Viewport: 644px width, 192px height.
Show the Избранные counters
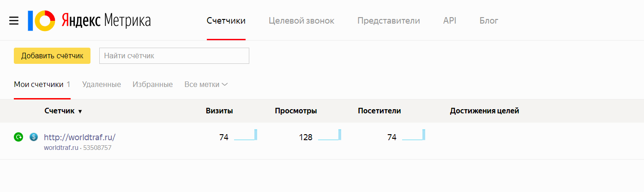pos(152,85)
